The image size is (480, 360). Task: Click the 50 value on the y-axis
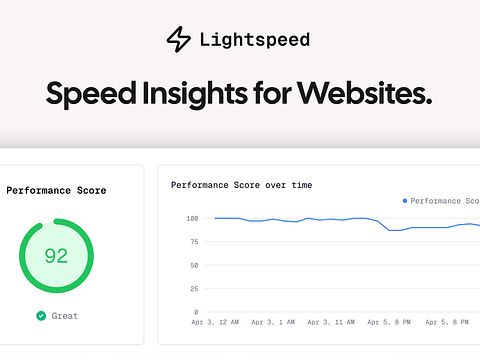pos(194,265)
